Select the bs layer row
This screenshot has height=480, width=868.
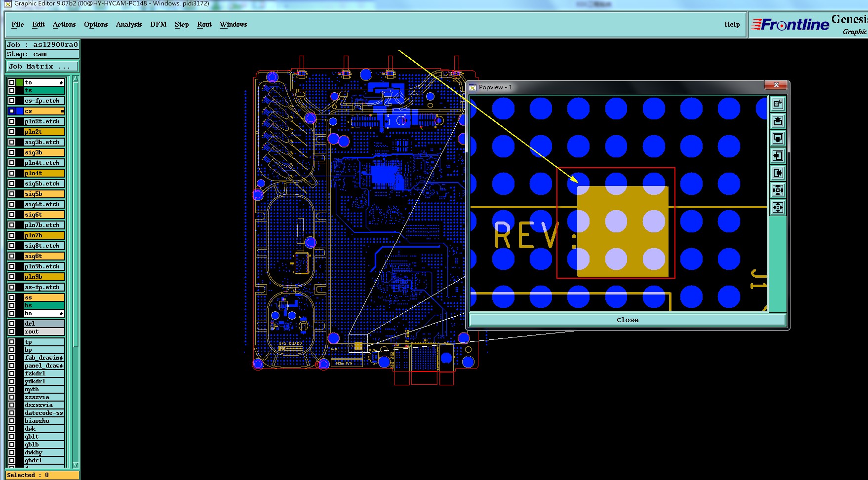point(44,305)
